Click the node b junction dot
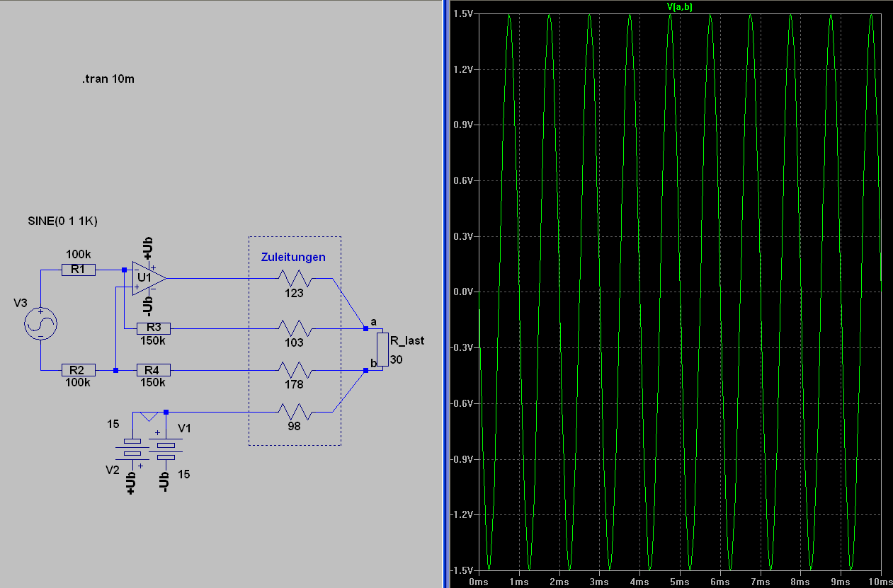 coord(365,370)
